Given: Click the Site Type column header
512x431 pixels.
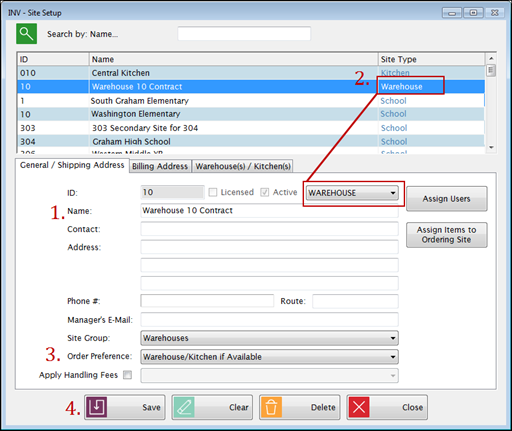Looking at the screenshot, I should [431, 59].
